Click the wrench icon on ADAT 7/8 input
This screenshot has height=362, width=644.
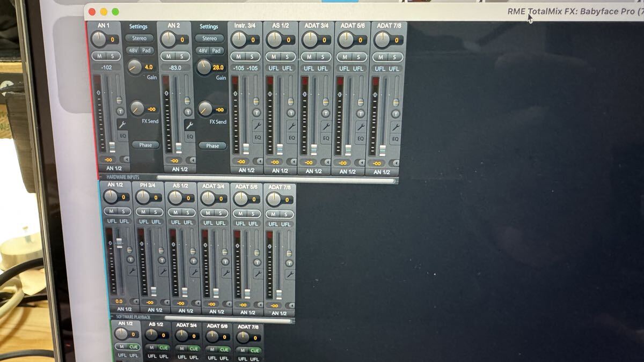(x=396, y=127)
